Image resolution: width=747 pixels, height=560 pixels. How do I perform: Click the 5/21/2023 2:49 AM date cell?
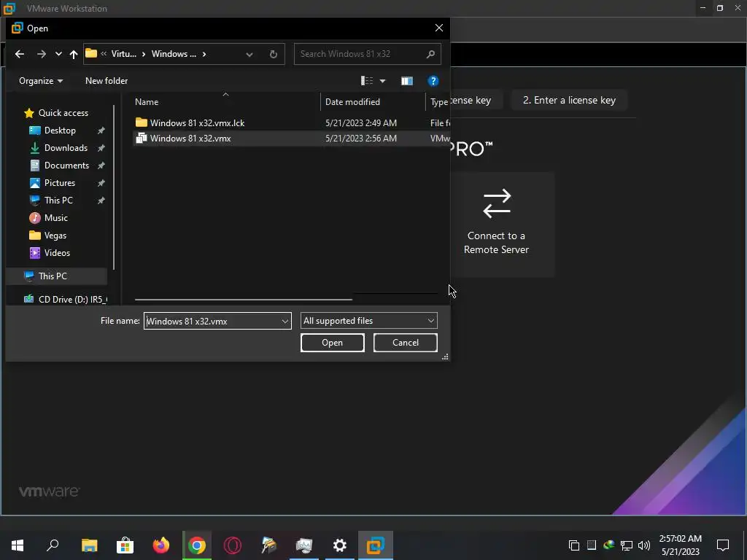[360, 122]
